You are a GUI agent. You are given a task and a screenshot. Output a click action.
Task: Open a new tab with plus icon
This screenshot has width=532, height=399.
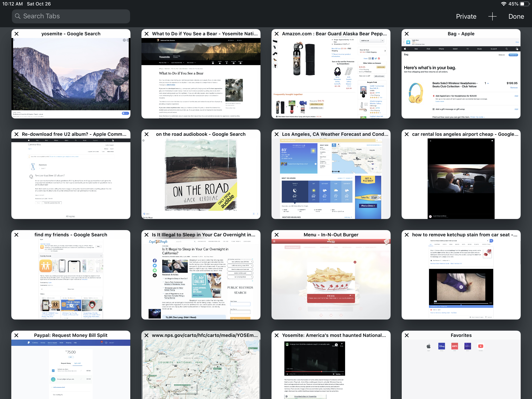click(x=492, y=16)
